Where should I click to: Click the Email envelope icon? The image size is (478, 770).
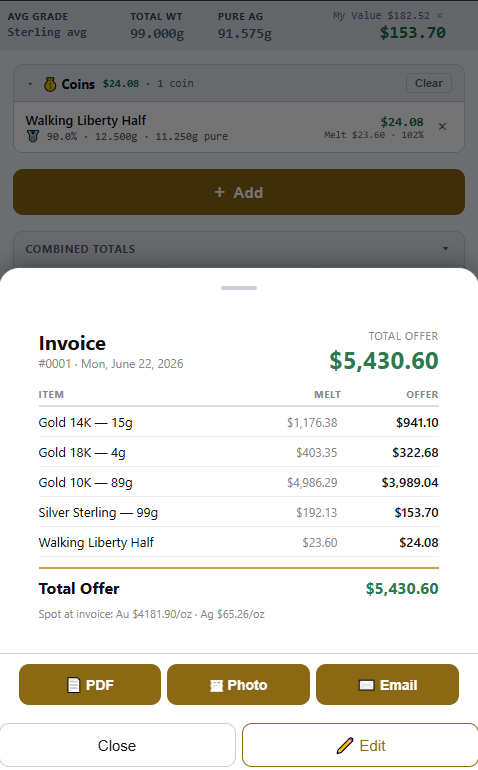(366, 685)
